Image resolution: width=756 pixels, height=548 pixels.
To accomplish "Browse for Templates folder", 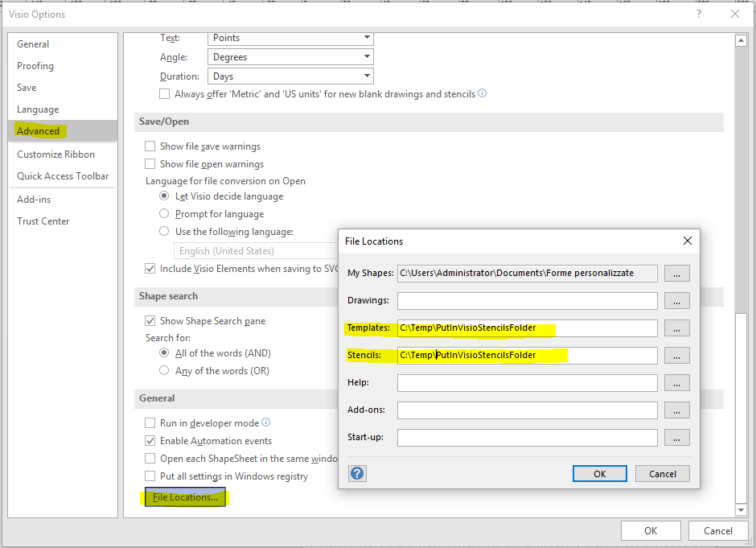I will (677, 328).
